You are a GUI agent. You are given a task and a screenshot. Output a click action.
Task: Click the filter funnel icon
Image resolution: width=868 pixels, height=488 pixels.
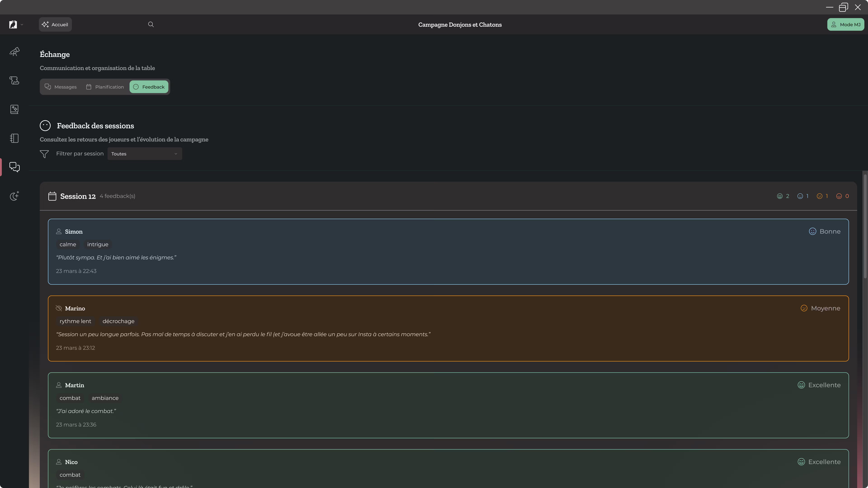coord(44,154)
